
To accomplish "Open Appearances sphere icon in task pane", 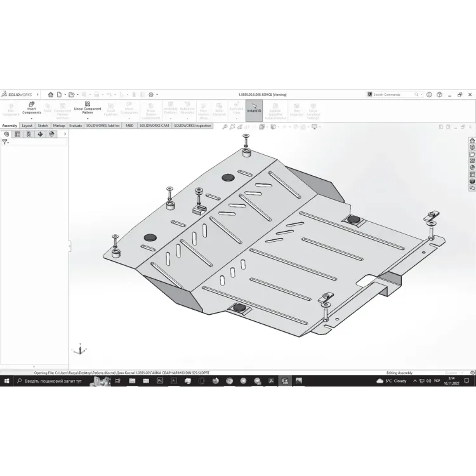I will [x=472, y=168].
